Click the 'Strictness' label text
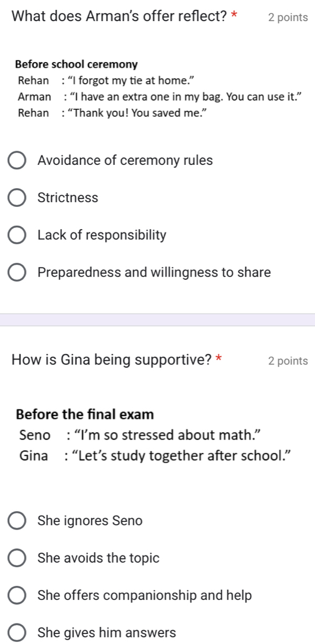This screenshot has width=315, height=644. 67,198
